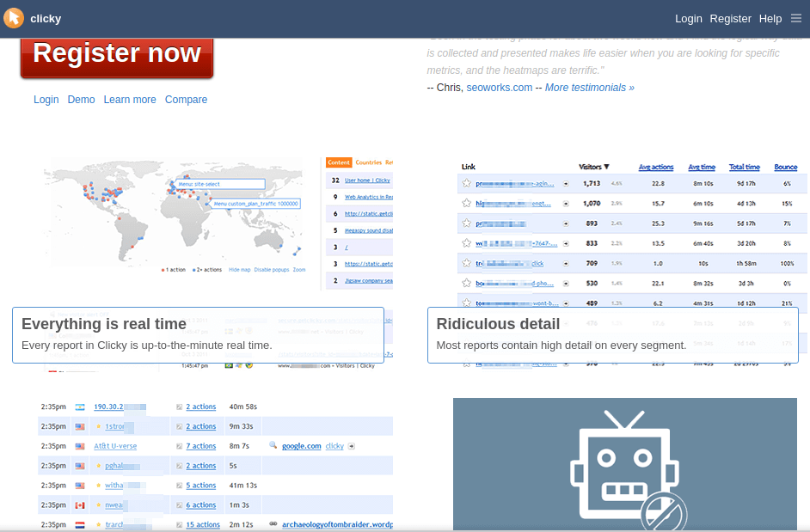The image size is (810, 532).
Task: Open row options for 833 visitors link
Action: click(x=566, y=243)
